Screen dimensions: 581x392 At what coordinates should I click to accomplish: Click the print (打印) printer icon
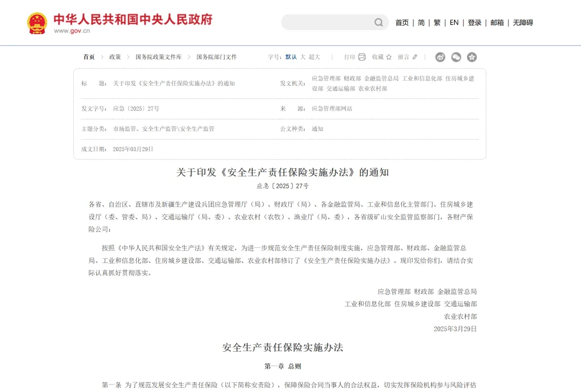point(362,57)
